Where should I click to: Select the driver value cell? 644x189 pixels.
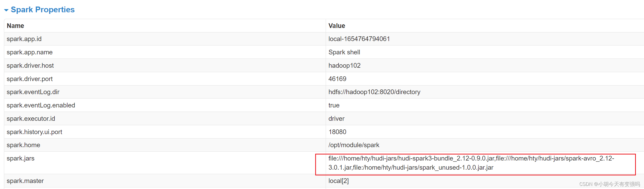[485, 119]
